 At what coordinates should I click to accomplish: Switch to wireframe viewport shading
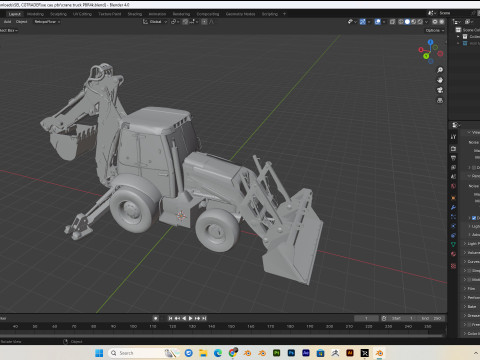coord(401,22)
